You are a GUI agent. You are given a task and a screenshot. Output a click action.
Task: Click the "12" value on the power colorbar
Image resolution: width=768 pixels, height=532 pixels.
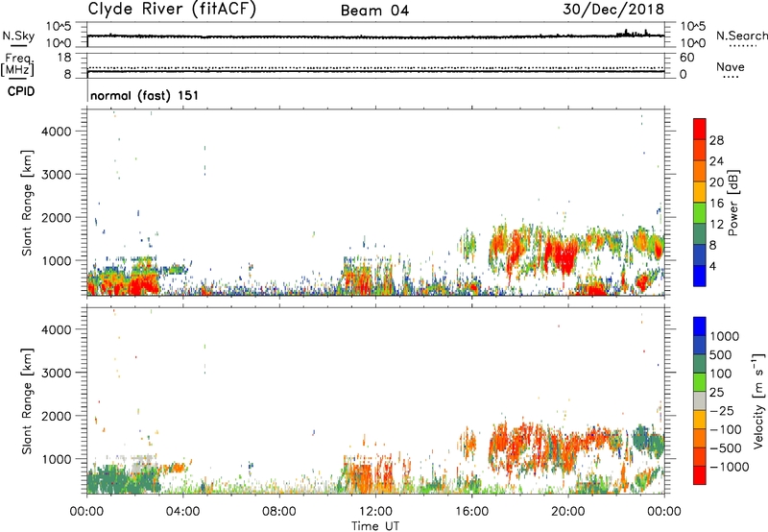716,225
